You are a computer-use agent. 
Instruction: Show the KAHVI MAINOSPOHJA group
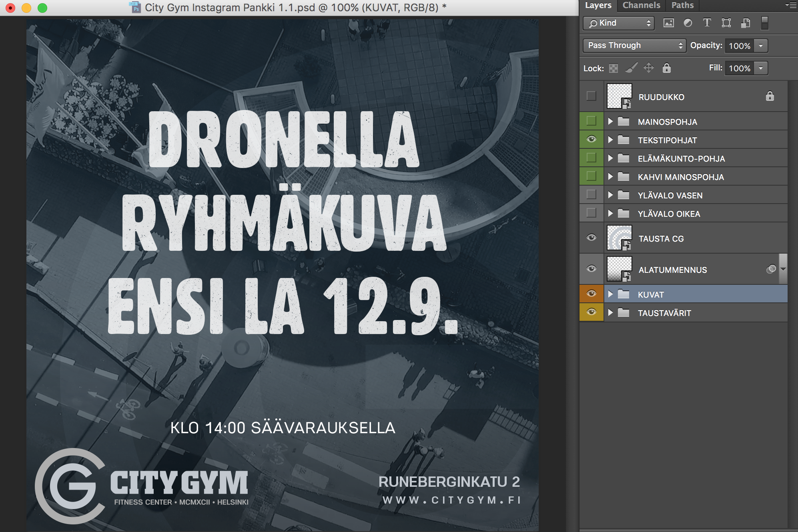591,176
